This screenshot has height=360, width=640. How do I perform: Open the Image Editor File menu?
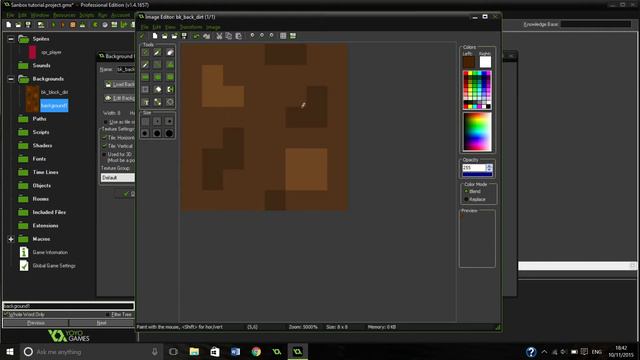point(144,27)
